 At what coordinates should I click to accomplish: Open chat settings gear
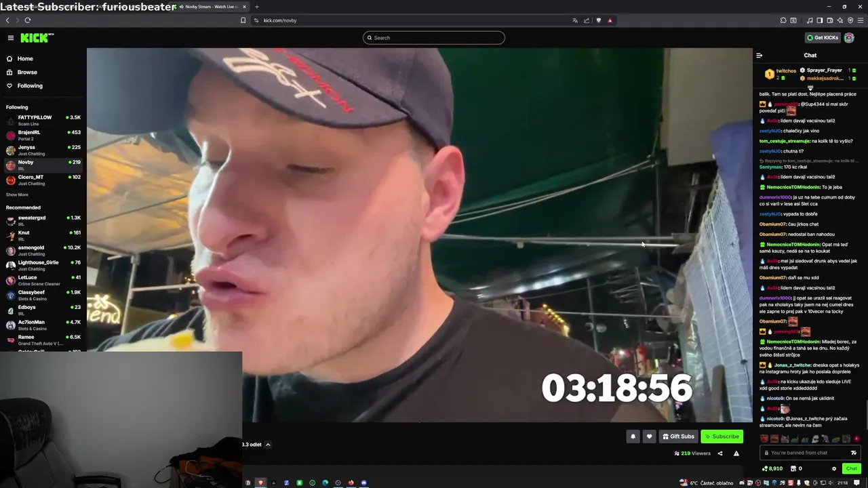tap(834, 468)
